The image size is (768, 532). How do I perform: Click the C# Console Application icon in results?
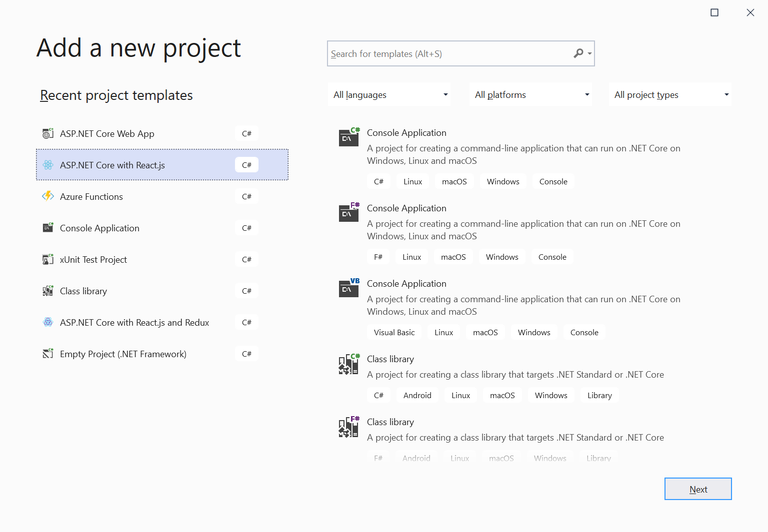pyautogui.click(x=348, y=137)
